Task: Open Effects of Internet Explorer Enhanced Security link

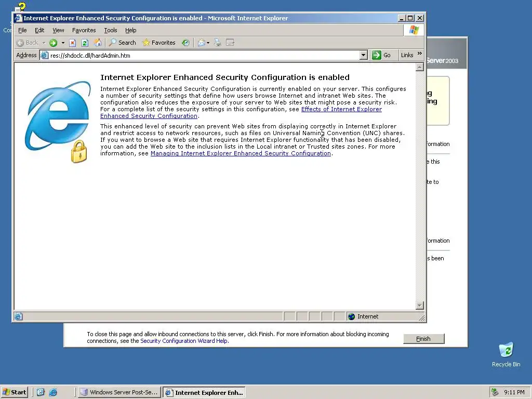Action: tap(341, 109)
